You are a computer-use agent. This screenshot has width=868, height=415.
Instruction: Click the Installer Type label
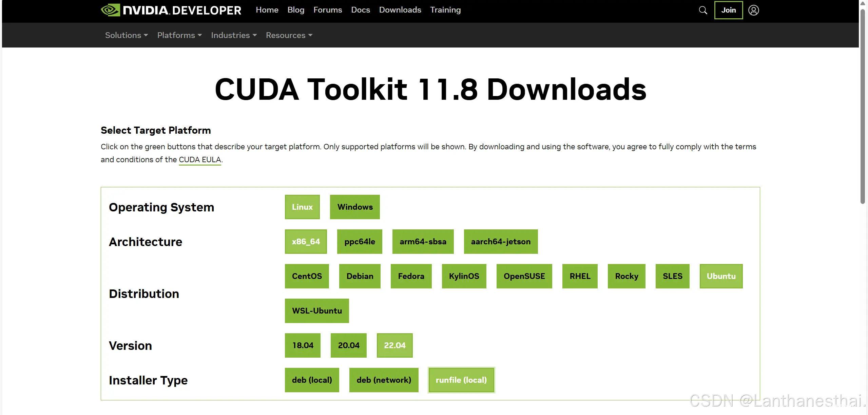pyautogui.click(x=148, y=380)
